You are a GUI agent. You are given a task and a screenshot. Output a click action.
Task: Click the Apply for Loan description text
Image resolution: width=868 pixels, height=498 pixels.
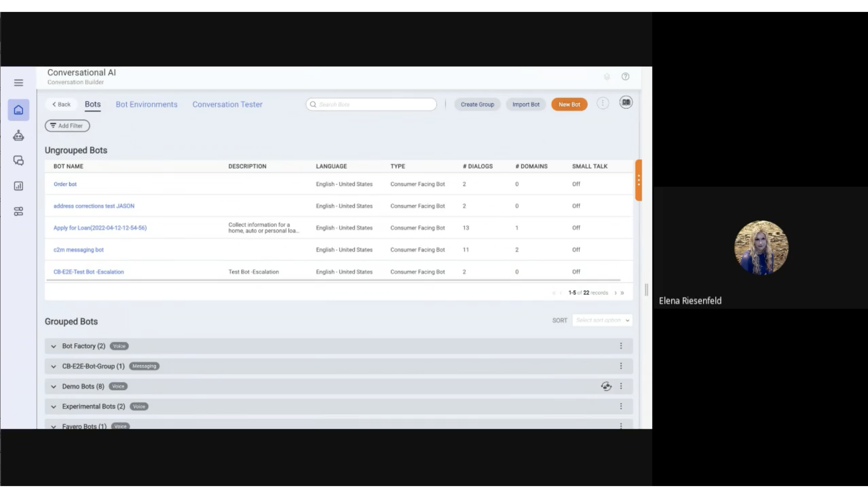[264, 228]
